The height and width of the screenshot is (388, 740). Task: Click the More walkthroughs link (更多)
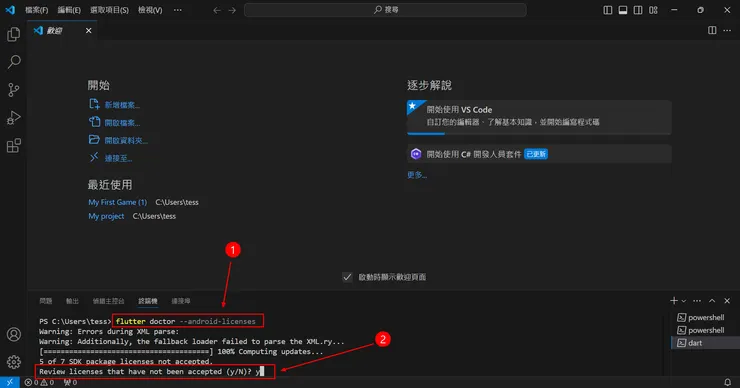point(417,175)
